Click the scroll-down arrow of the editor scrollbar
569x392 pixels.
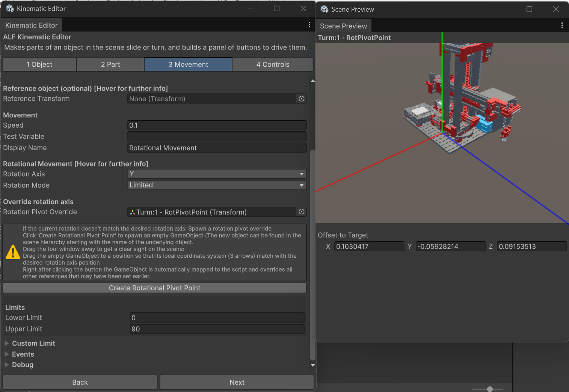click(x=313, y=365)
